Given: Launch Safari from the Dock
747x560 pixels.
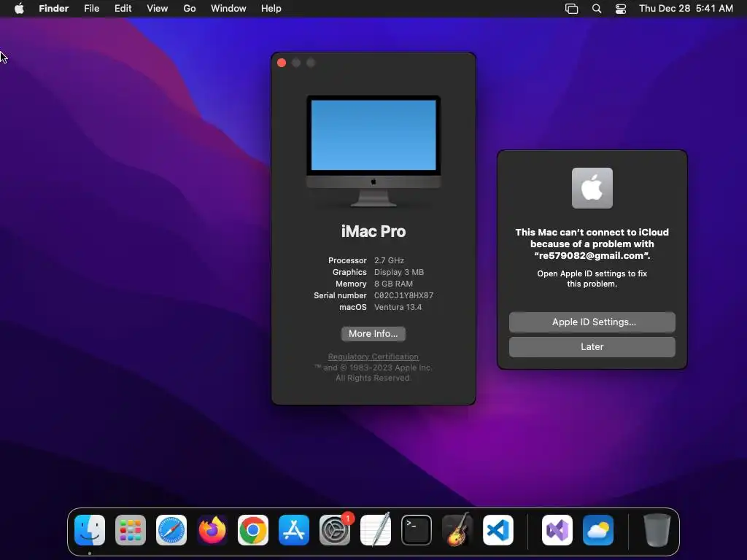Looking at the screenshot, I should [x=171, y=530].
